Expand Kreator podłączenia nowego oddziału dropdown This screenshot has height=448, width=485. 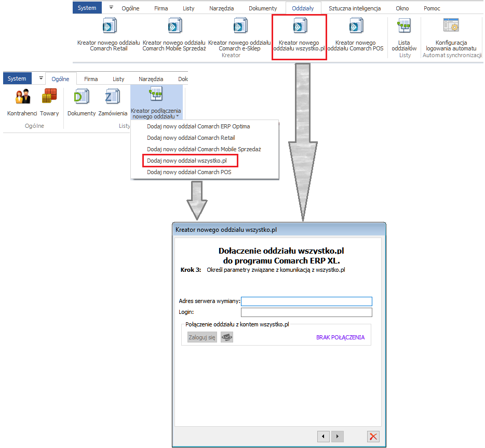point(156,102)
